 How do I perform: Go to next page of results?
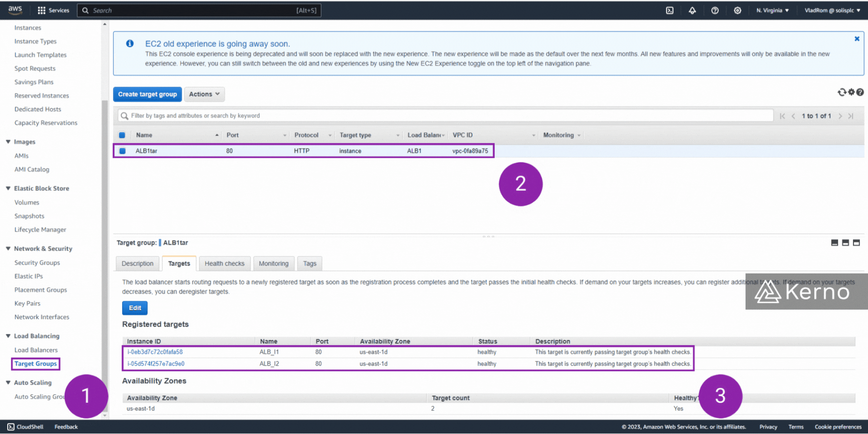(x=840, y=116)
